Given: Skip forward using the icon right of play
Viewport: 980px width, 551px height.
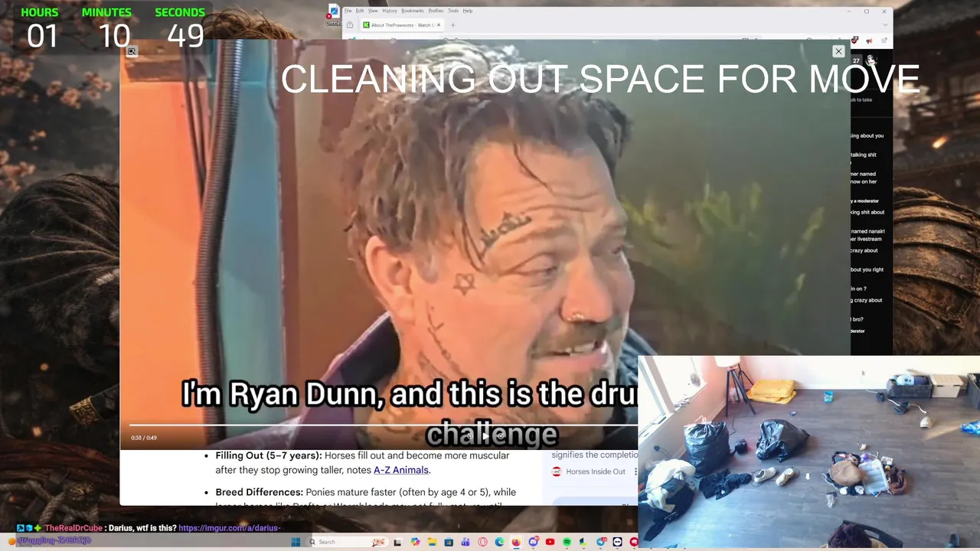Looking at the screenshot, I should coord(501,436).
